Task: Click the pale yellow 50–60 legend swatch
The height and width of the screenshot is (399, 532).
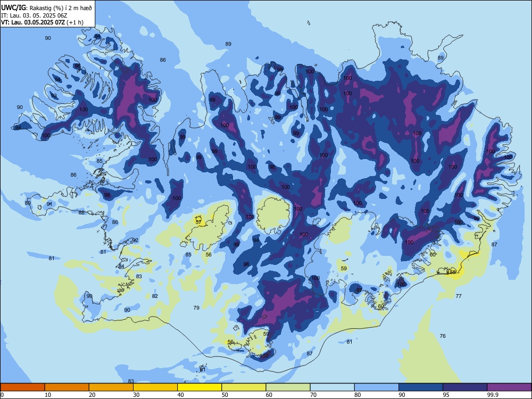Action: [244, 387]
